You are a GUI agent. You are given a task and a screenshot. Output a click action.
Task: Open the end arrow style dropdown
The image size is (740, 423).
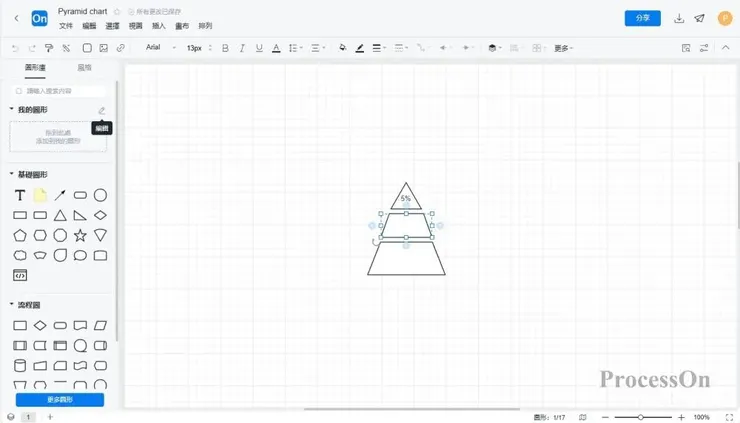pyautogui.click(x=468, y=48)
